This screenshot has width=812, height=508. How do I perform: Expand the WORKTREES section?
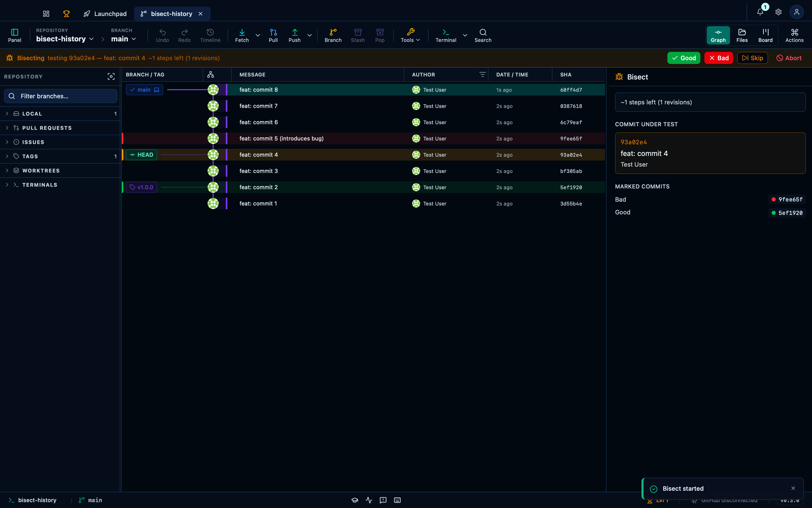60,171
